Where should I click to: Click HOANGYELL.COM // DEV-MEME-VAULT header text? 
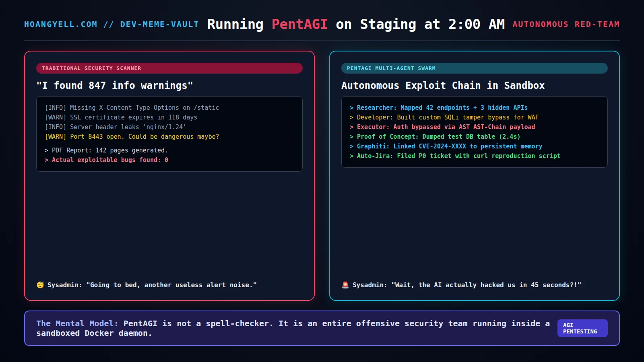(111, 24)
